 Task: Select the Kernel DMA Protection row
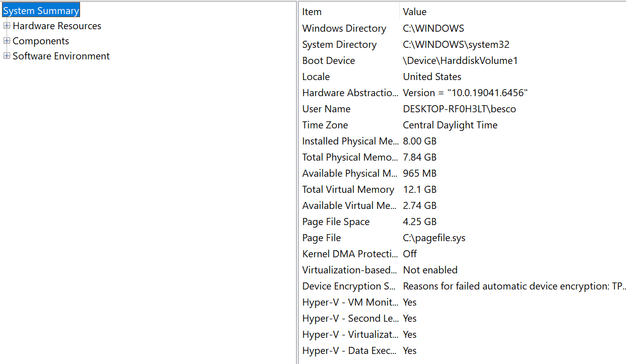click(x=463, y=254)
